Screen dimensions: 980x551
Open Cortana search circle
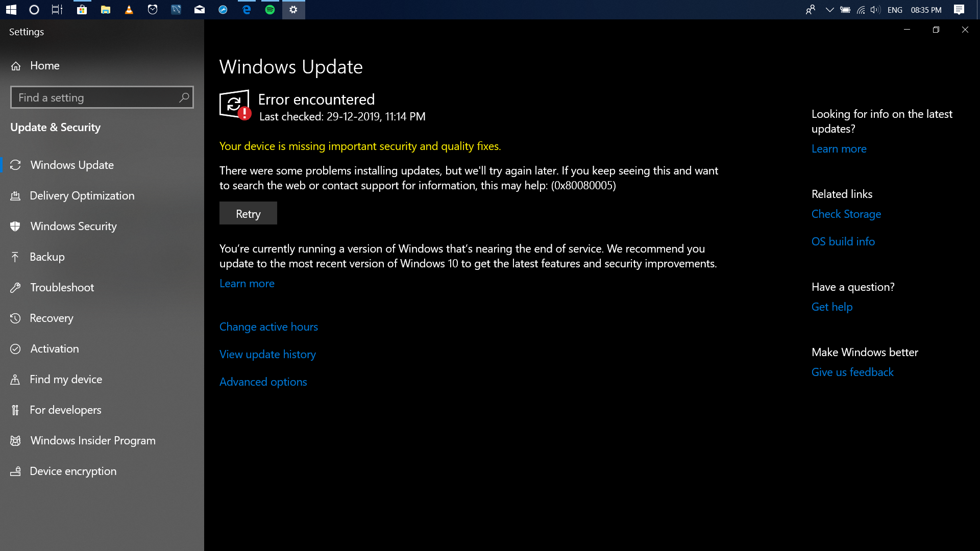34,10
